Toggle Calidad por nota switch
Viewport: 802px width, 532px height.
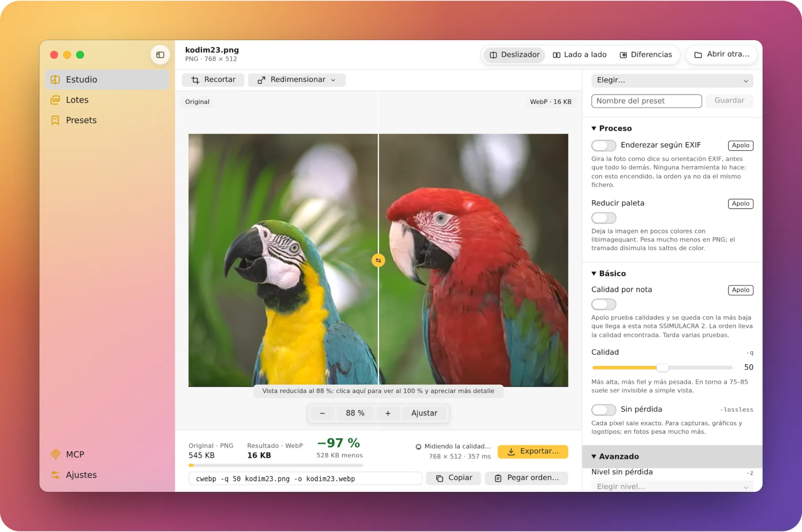tap(604, 304)
